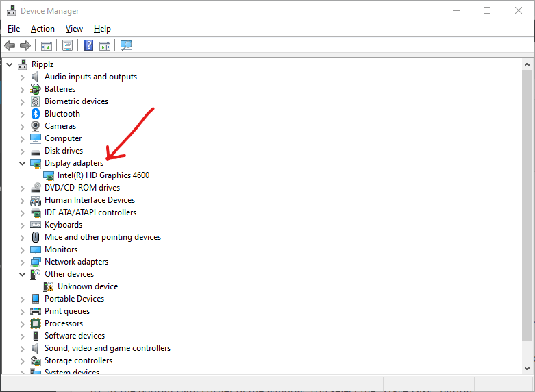
Task: Select the Ripplz computer name
Action: click(42, 64)
